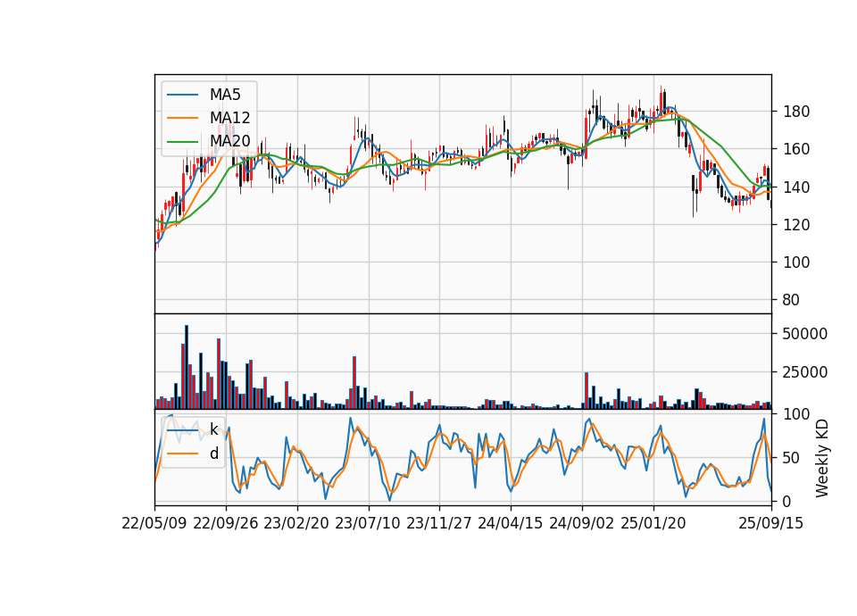Click the d legend label in KD panel

pos(213,454)
